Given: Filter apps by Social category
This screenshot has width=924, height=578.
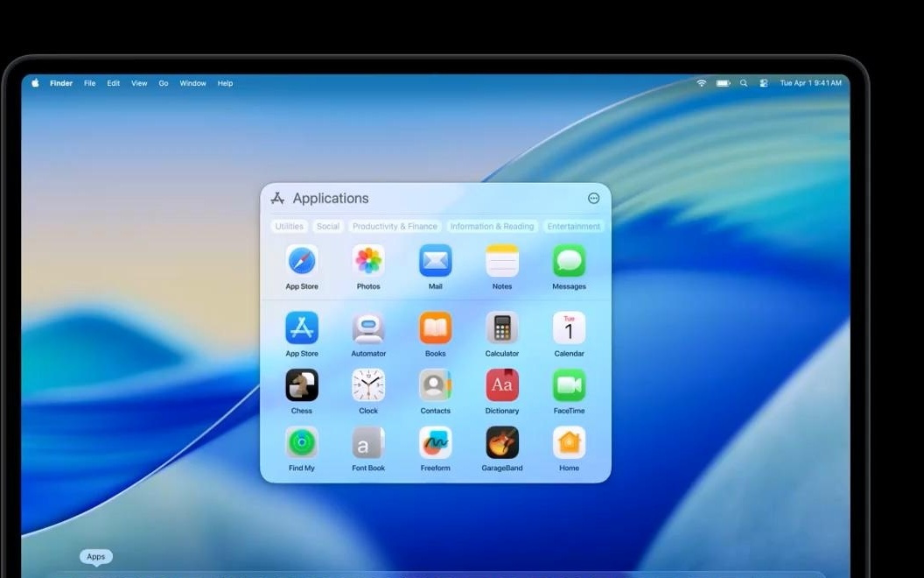Looking at the screenshot, I should click(x=328, y=227).
